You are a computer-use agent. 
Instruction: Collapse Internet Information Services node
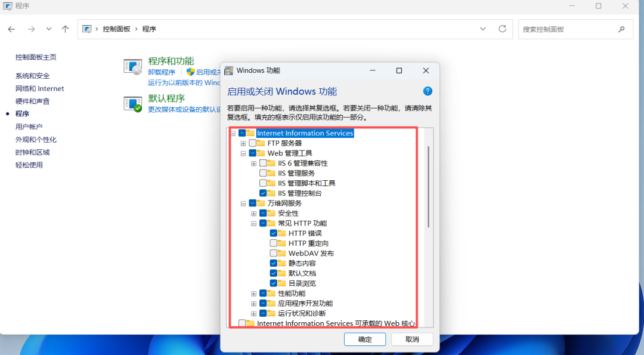(233, 133)
